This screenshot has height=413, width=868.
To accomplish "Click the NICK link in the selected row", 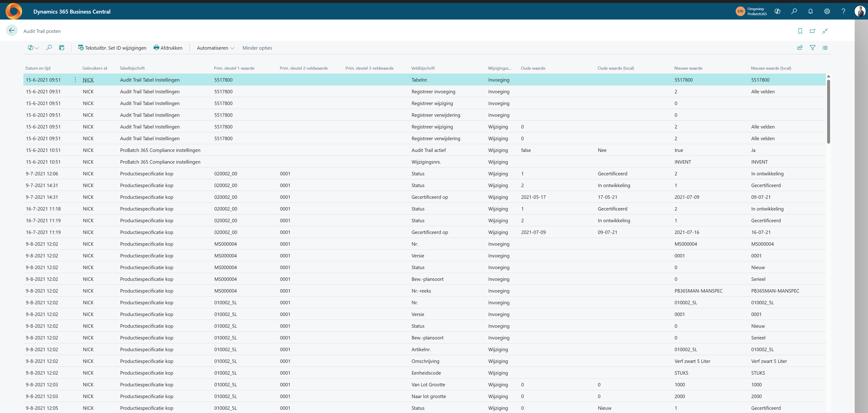I will click(88, 80).
